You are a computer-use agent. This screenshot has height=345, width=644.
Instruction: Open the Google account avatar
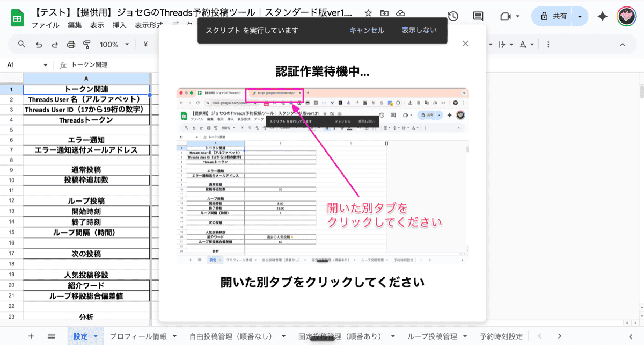[626, 17]
